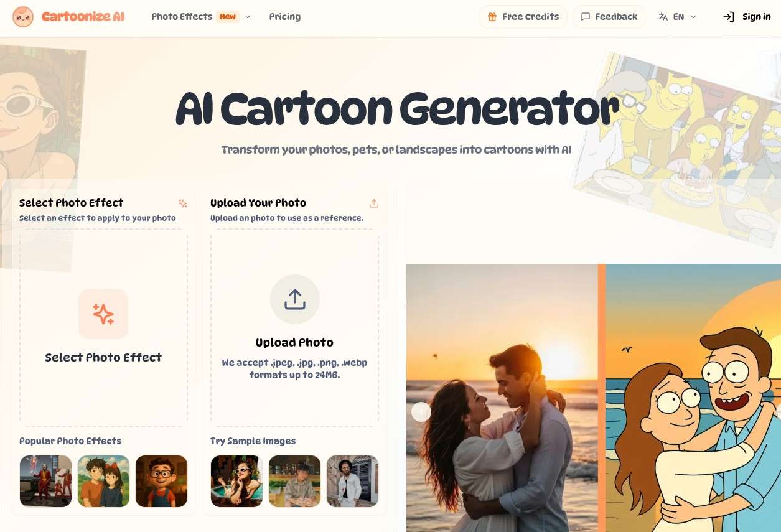This screenshot has width=781, height=532.
Task: Open the Photo Effects dropdown menu
Action: pos(201,17)
